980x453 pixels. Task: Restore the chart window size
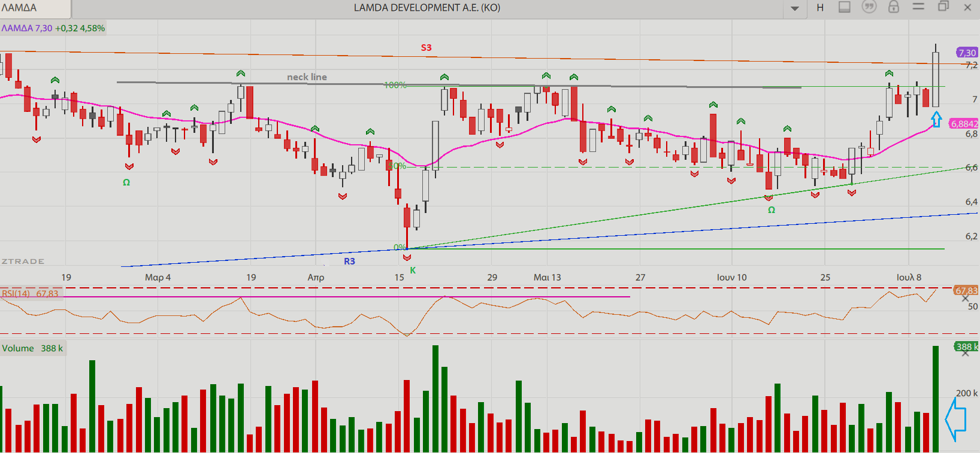[x=943, y=7]
